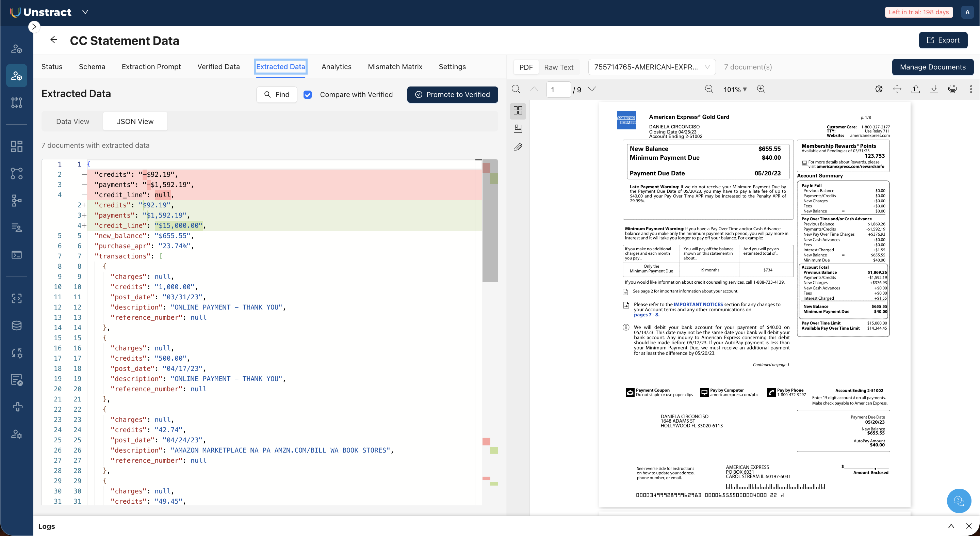Image resolution: width=980 pixels, height=536 pixels.
Task: Zoom out the PDF with minus icon
Action: click(709, 89)
